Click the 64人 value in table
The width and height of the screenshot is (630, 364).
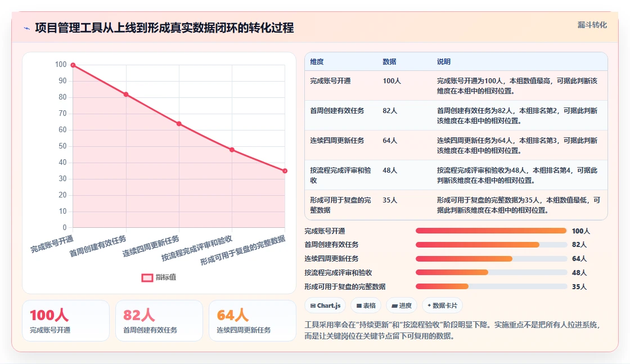(390, 140)
